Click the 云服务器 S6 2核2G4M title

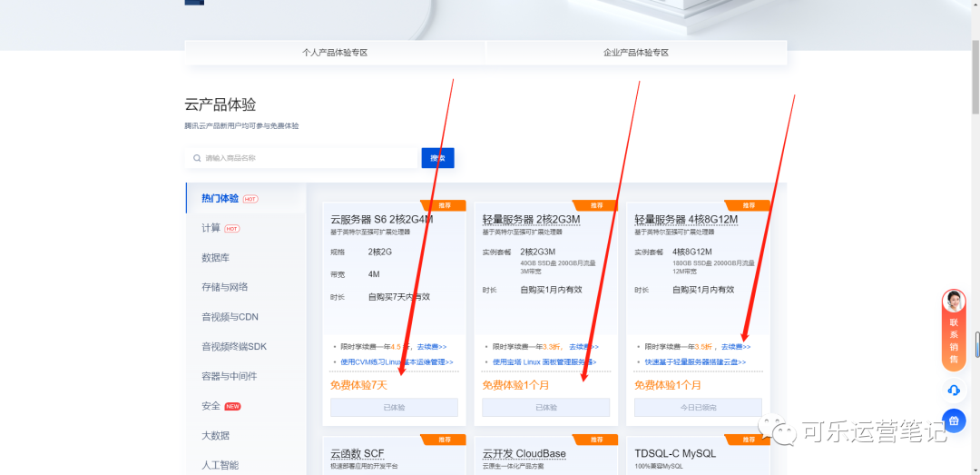(x=382, y=220)
